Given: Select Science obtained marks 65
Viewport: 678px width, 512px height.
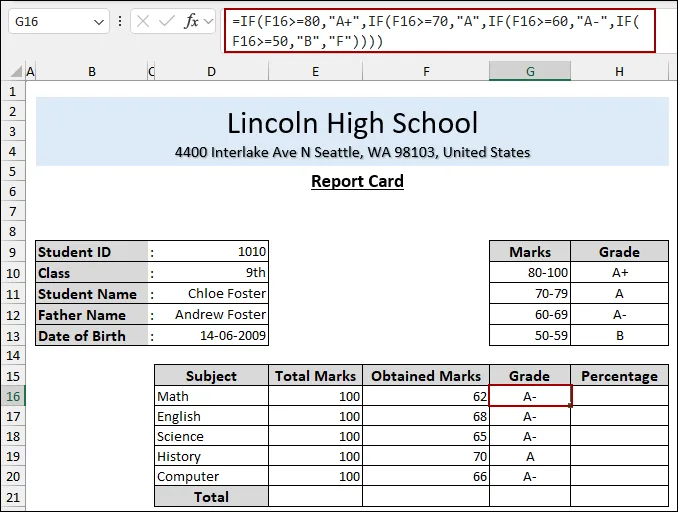Looking at the screenshot, I should tap(426, 436).
